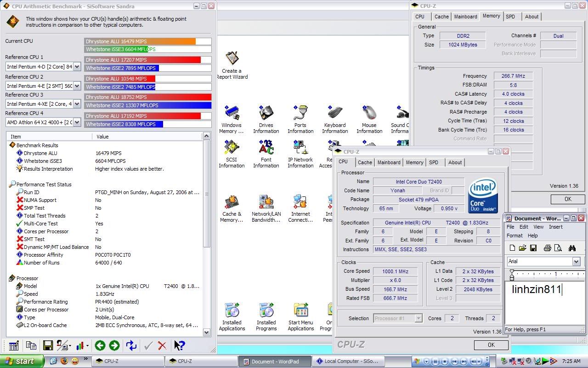Open Reference CPU 2 dropdown
588x368 pixels.
point(77,86)
